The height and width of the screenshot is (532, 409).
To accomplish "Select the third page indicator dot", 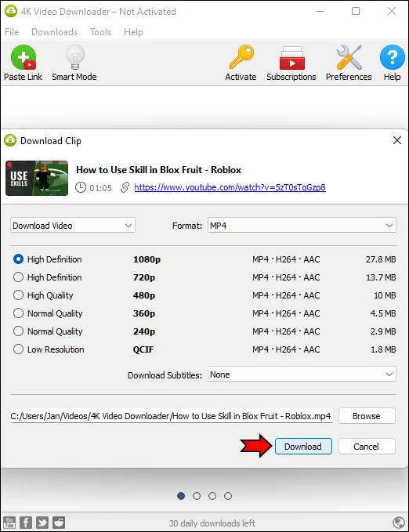I will click(x=212, y=496).
